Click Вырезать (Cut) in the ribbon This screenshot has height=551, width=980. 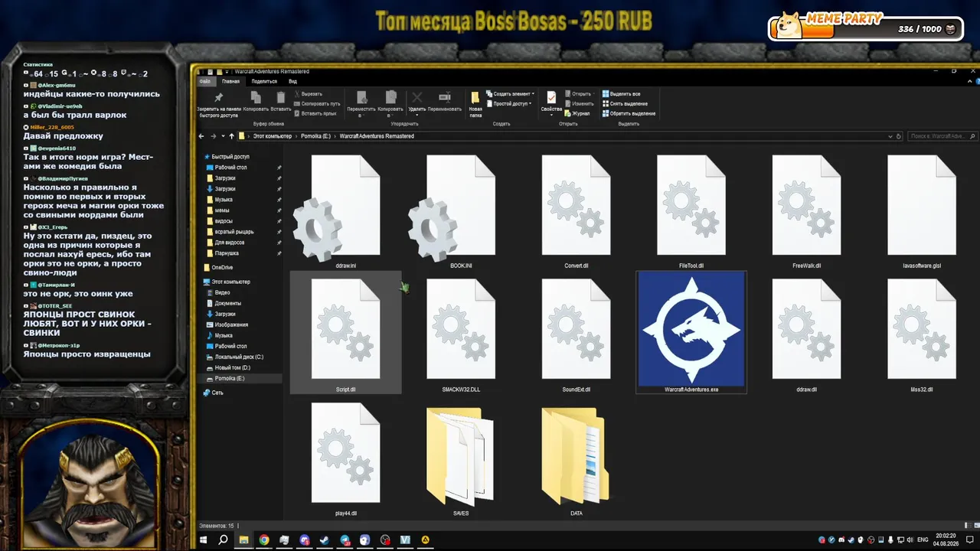pyautogui.click(x=308, y=94)
